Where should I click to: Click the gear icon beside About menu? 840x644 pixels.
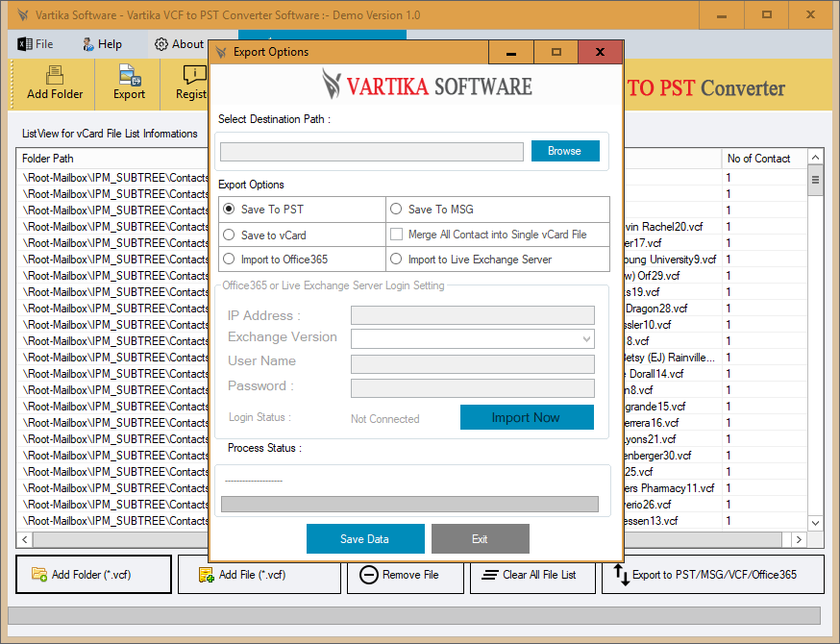[161, 44]
